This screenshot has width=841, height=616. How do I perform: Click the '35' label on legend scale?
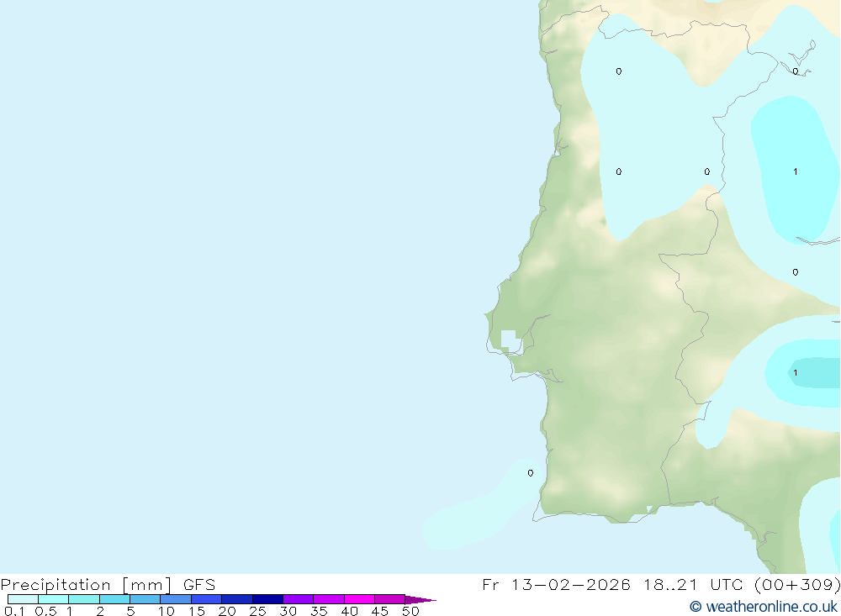click(319, 611)
